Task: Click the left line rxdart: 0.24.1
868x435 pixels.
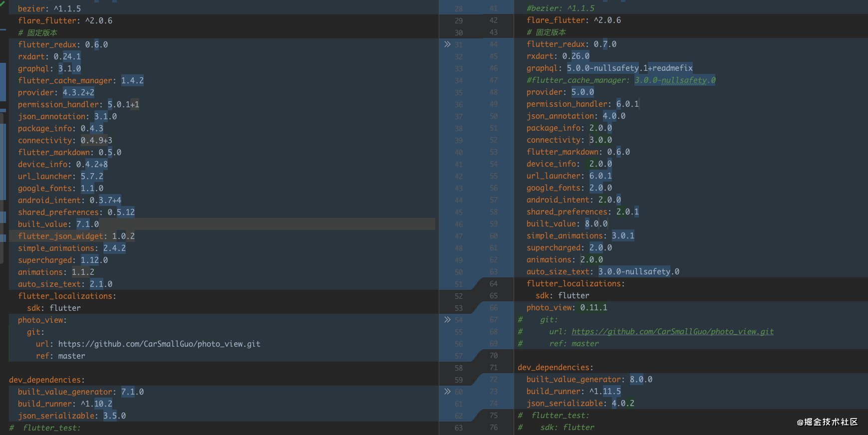Action: click(49, 56)
